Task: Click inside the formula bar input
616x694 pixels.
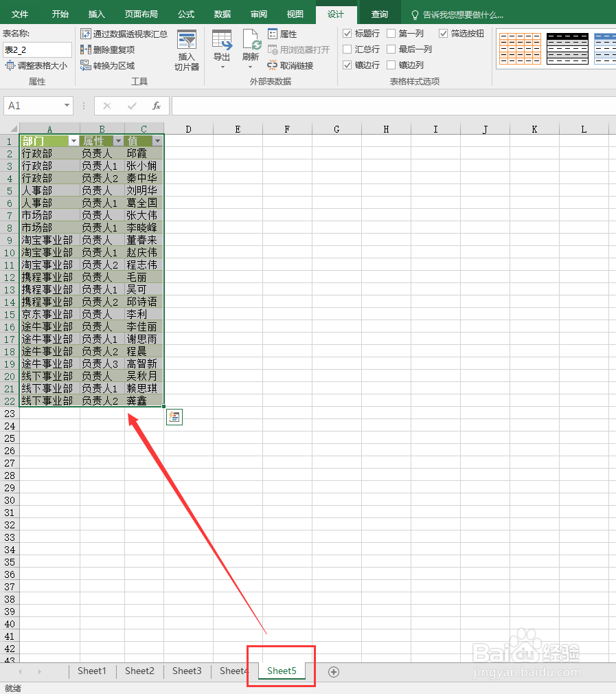Action: pos(393,106)
